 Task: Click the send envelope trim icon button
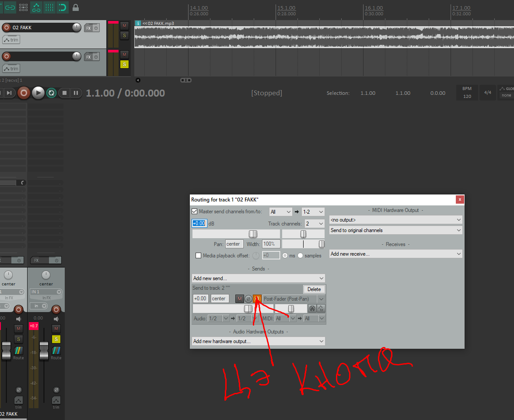tap(321, 308)
